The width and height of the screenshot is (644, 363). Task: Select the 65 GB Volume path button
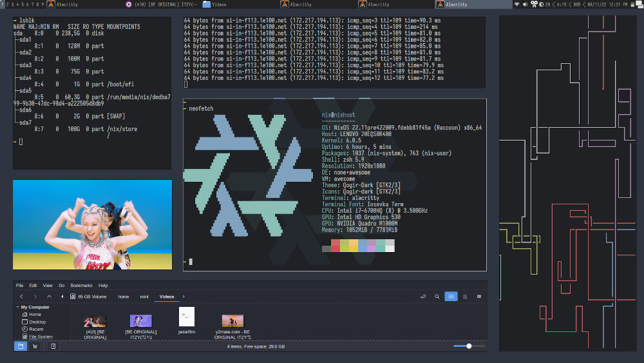click(x=88, y=297)
